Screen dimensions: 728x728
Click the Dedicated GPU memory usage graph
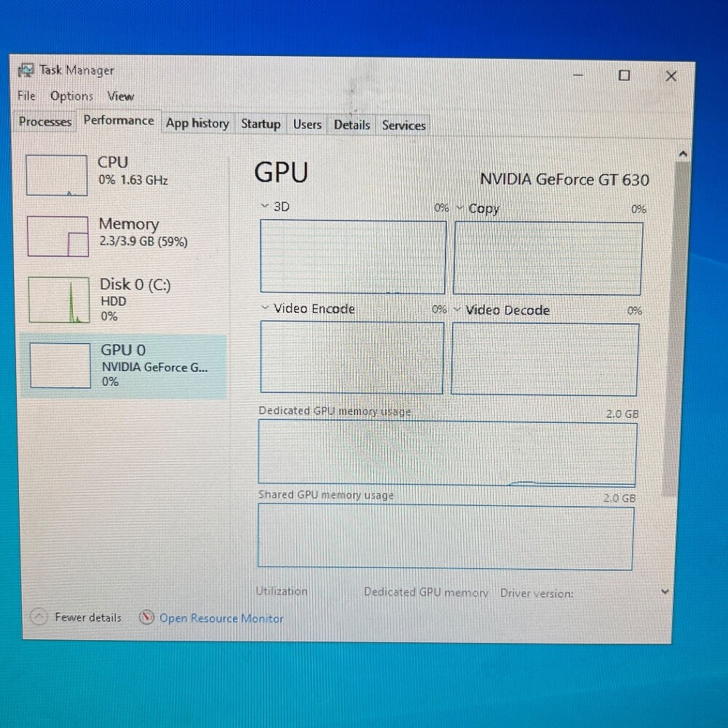(x=448, y=453)
